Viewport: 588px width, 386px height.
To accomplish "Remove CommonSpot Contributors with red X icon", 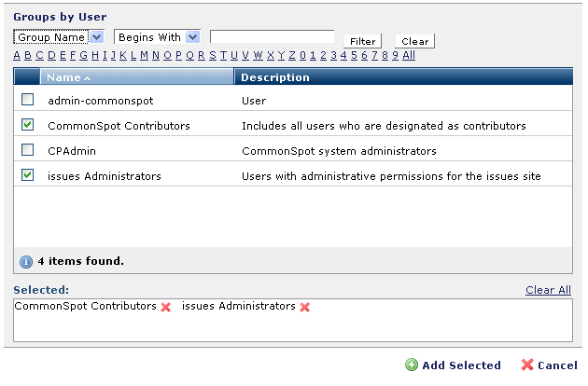I will tap(166, 307).
